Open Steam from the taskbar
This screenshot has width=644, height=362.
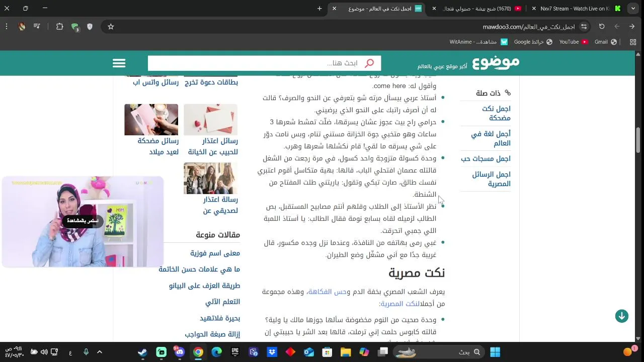tap(142, 352)
